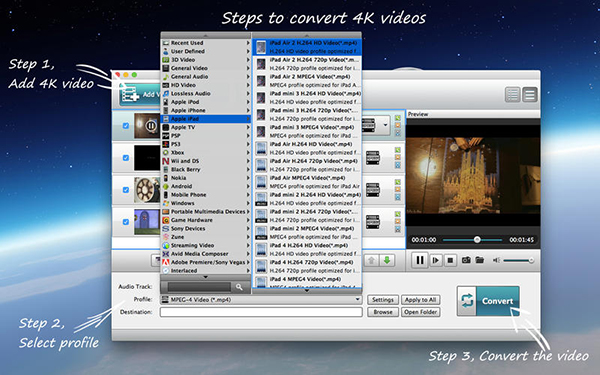Screen dimensions: 600x375
Task: Click the green icon in the highlighted first row
Action: (x=398, y=118)
